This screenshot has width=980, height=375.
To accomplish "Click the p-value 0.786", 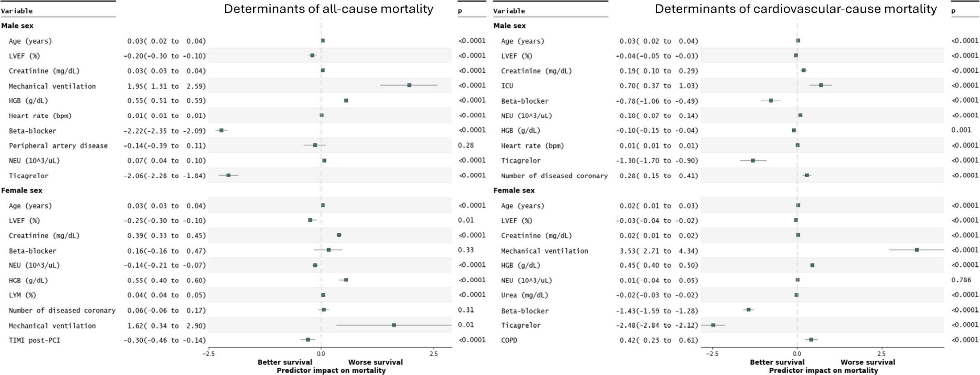I will (x=961, y=280).
